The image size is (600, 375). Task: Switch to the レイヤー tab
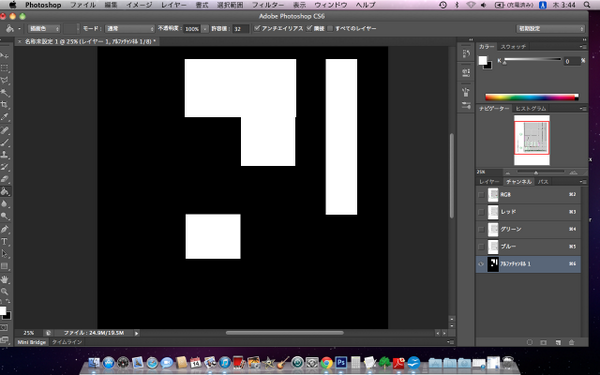489,182
